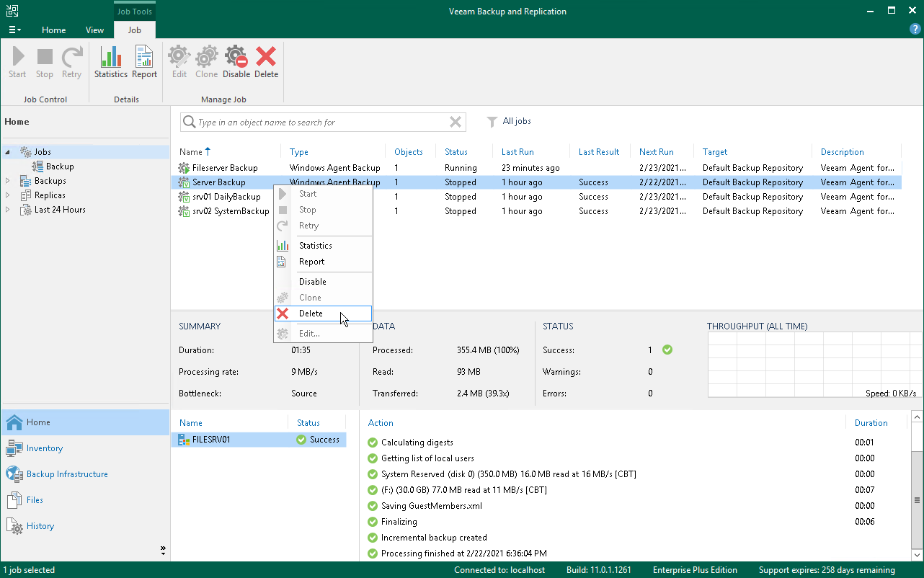Collapse the Jobs tree node
The width and height of the screenshot is (924, 578).
[8, 152]
